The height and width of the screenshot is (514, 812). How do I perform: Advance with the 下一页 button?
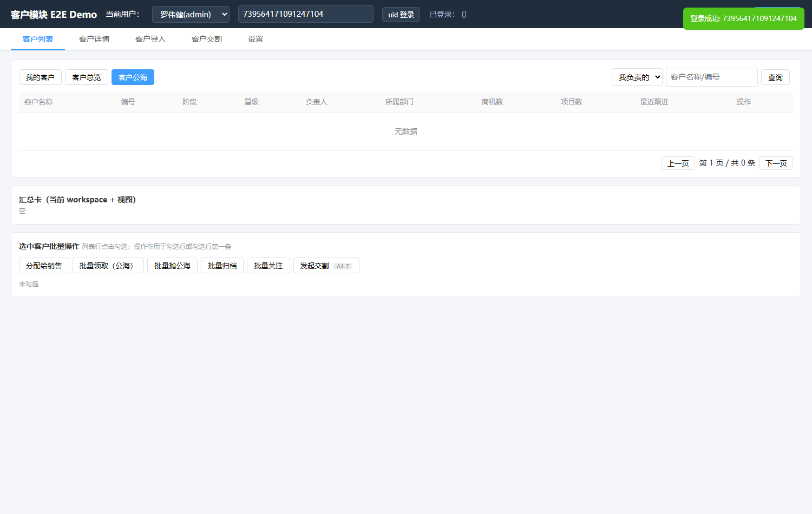(776, 163)
